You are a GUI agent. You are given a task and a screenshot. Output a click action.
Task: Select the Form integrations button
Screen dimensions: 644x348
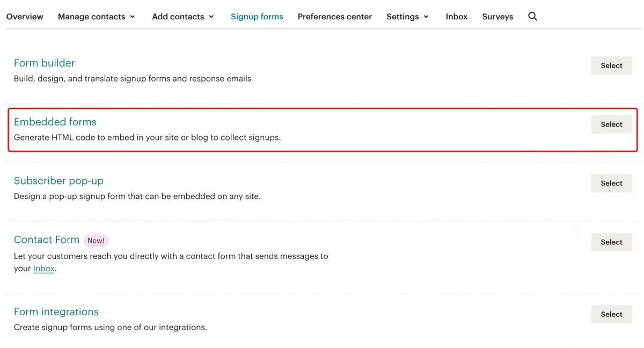tap(611, 314)
